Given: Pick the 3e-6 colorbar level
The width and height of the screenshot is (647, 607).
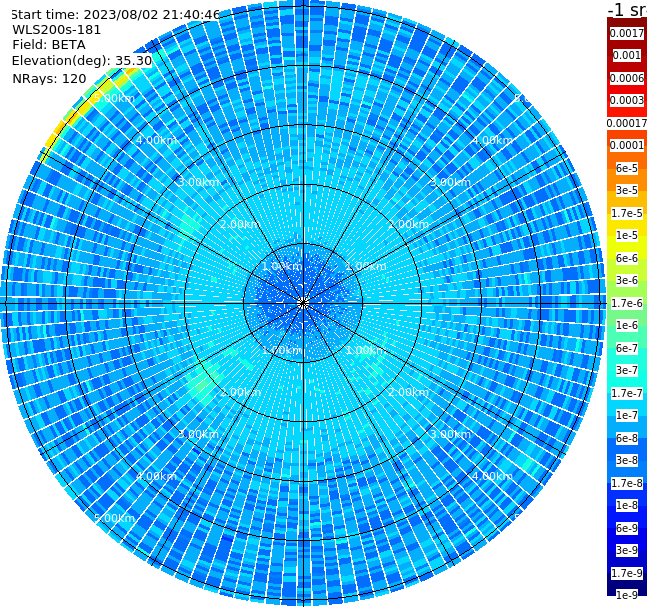Looking at the screenshot, I should click(627, 280).
